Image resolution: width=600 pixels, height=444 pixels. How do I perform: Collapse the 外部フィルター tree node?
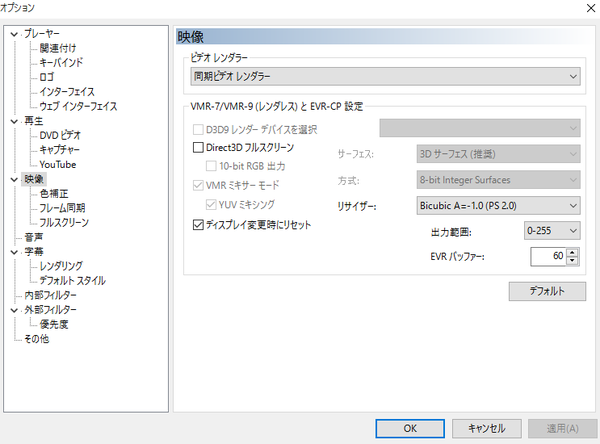point(14,310)
